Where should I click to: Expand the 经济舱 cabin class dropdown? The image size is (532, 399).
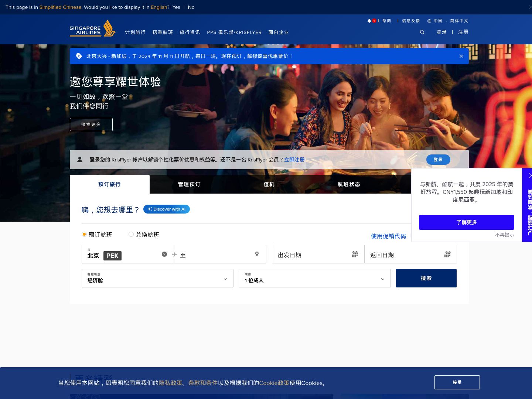[x=157, y=278]
